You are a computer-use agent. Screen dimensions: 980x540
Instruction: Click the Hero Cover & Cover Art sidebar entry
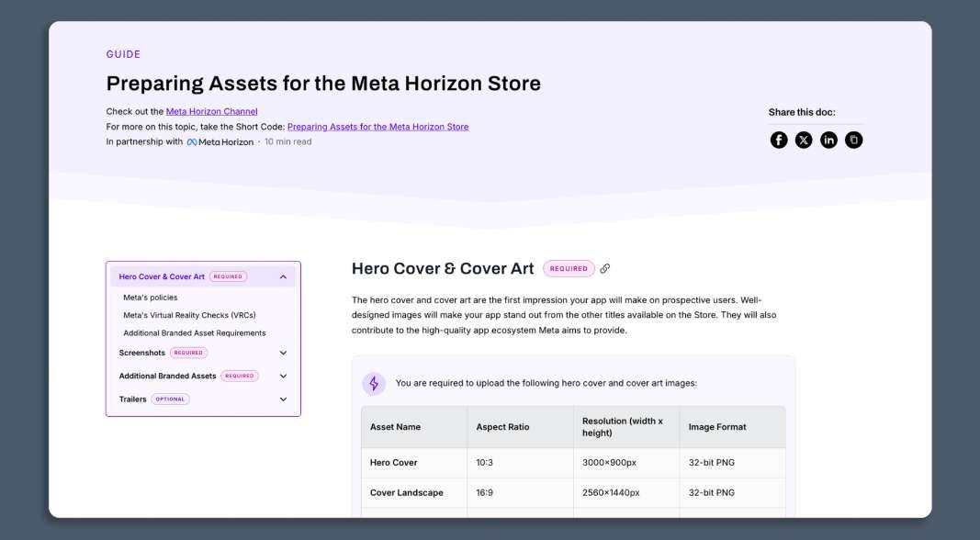(160, 276)
